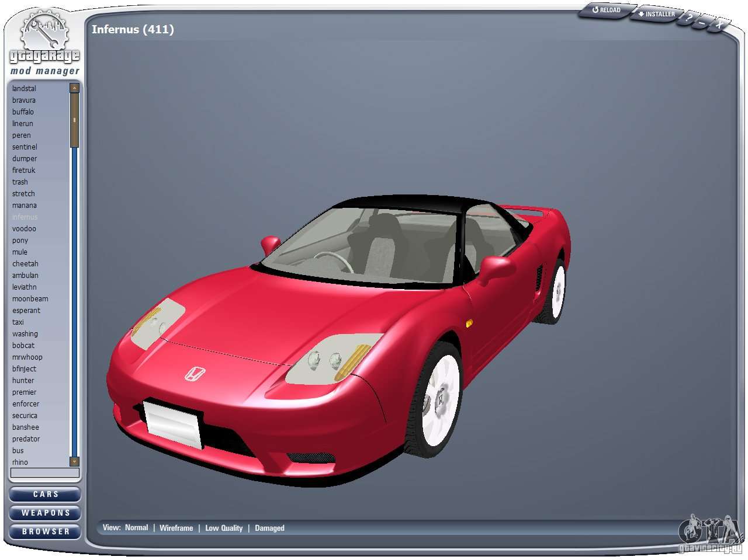Select taxi in the vehicle list

click(x=18, y=322)
